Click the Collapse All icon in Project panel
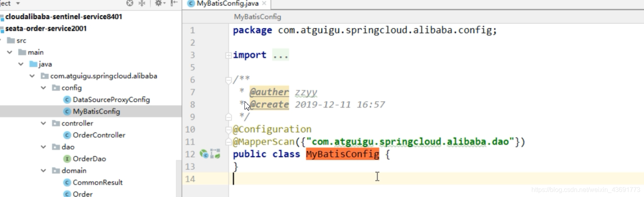The width and height of the screenshot is (644, 197). pos(142,3)
